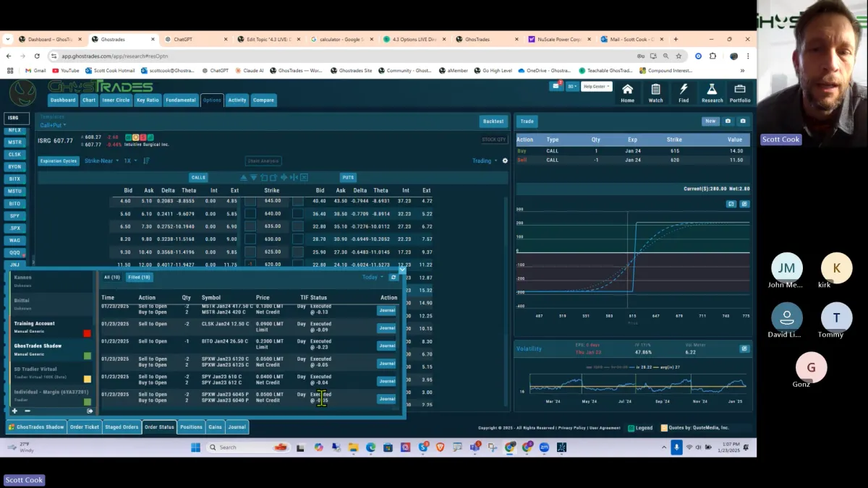The width and height of the screenshot is (868, 488).
Task: Open the Today date filter dropdown
Action: [x=374, y=277]
